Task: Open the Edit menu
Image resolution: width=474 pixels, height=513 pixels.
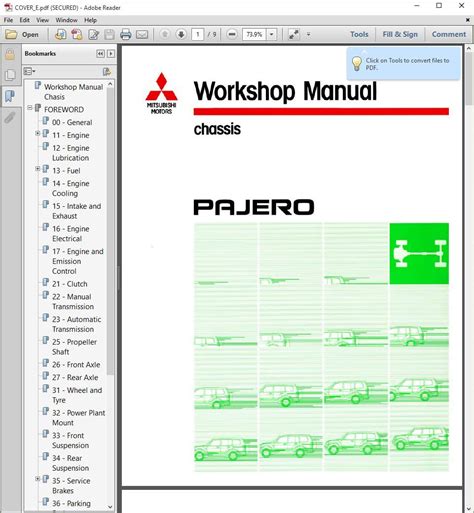Action: coord(24,20)
